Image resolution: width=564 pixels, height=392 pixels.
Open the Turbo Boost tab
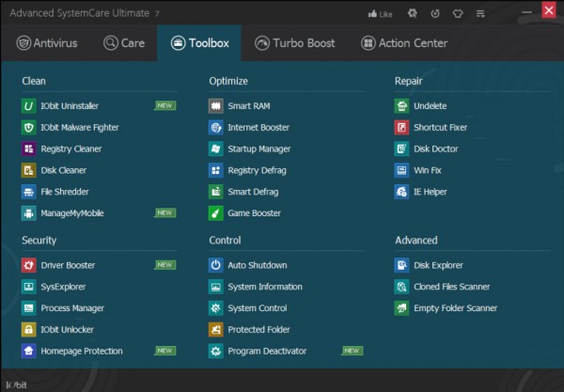295,43
